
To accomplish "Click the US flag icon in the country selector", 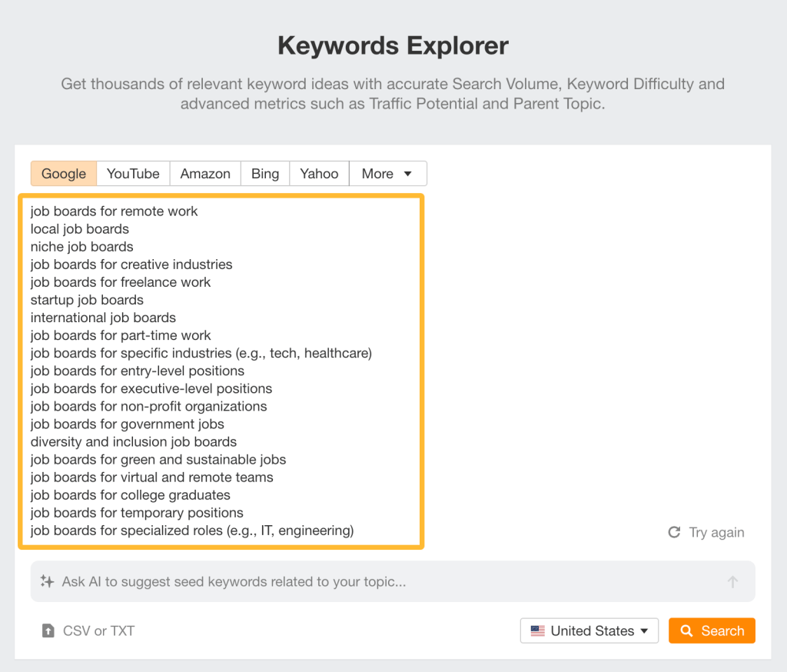I will click(537, 630).
